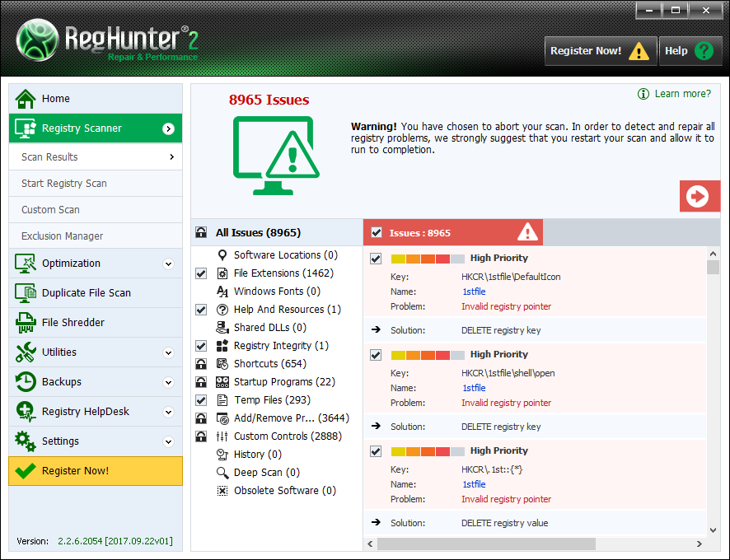Screen dimensions: 730x560
Task: Click the File Shredder icon
Action: 26,323
